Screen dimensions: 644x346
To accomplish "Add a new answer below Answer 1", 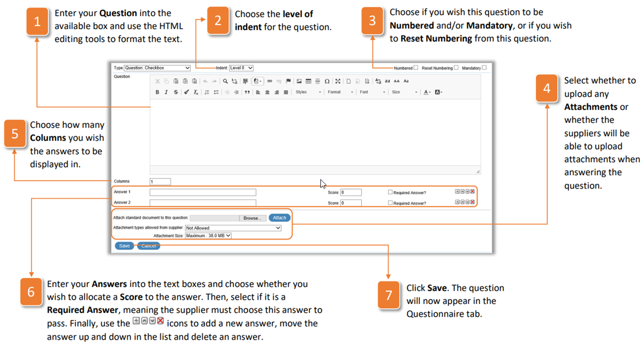I will 457,192.
